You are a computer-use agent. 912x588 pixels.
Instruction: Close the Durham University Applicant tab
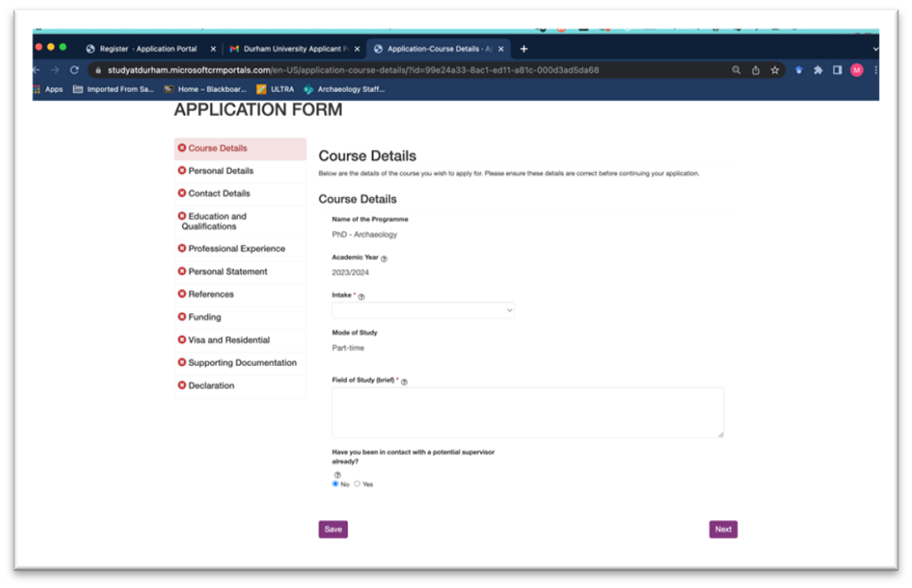[357, 49]
